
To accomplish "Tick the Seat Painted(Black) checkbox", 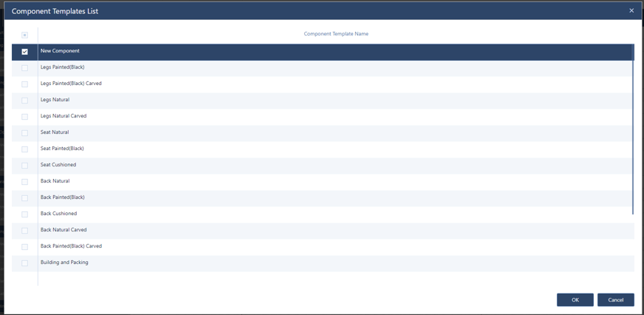I will click(24, 149).
